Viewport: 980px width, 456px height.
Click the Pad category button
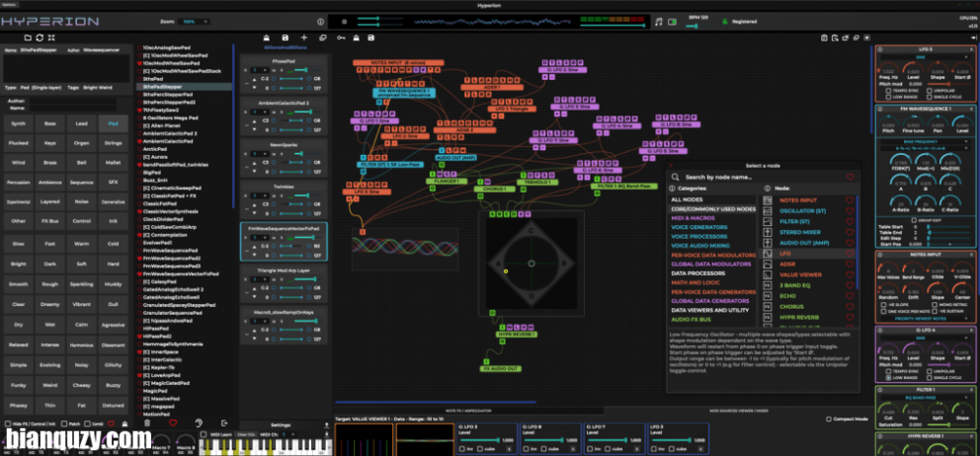pos(114,123)
